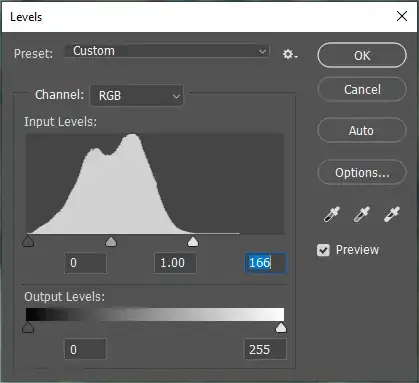Select the black point eyedropper

coord(332,214)
